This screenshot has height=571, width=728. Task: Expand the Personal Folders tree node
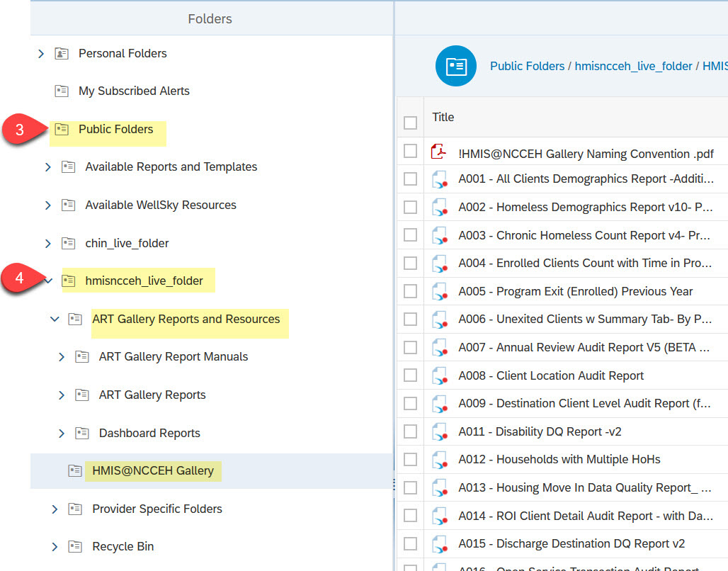tap(40, 53)
